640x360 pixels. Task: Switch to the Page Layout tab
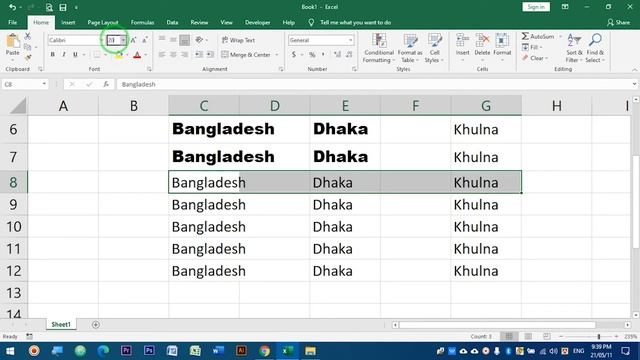pyautogui.click(x=103, y=22)
